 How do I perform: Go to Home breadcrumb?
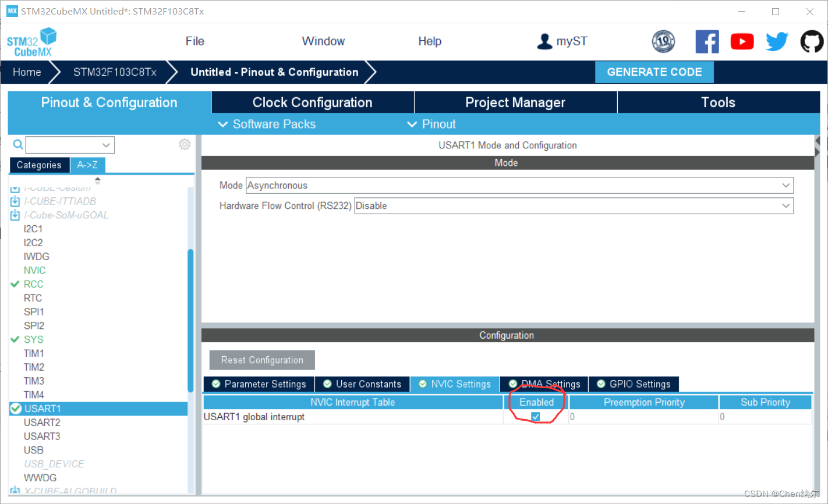tap(27, 72)
